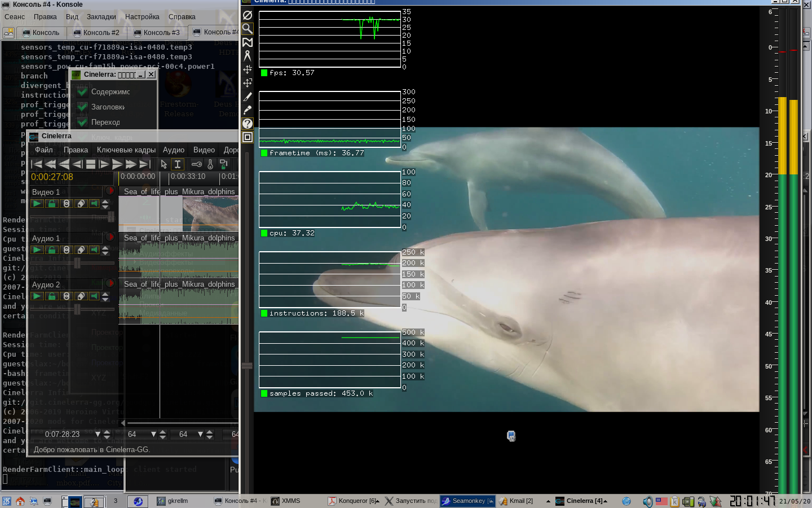Mute the Аудио 2 track
812x508 pixels.
(x=94, y=296)
